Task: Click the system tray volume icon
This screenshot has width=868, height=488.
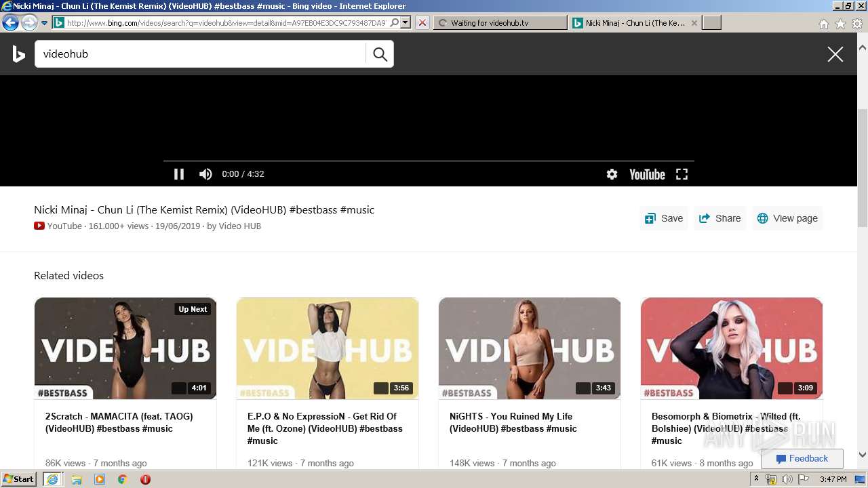Action: 787,479
